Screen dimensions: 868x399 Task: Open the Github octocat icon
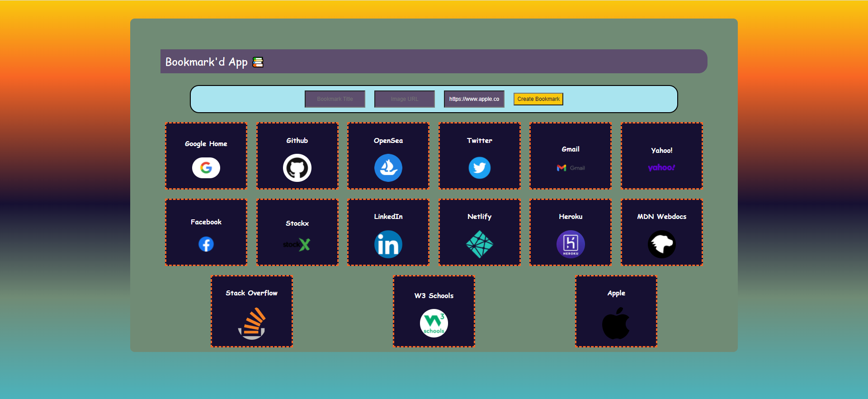pos(297,168)
